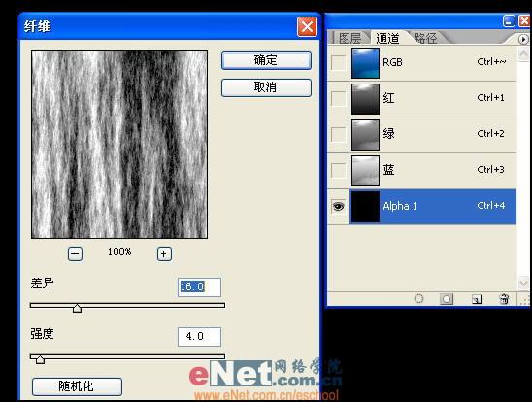The width and height of the screenshot is (532, 402).
Task: Switch to the 路径 (Paths) tab
Action: (x=425, y=38)
